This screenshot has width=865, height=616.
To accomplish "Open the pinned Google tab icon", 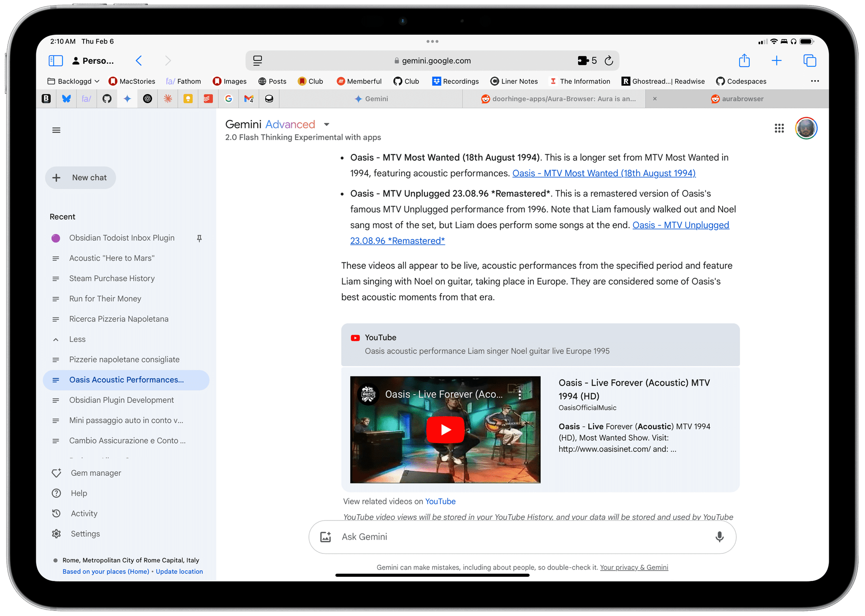I will [x=228, y=99].
